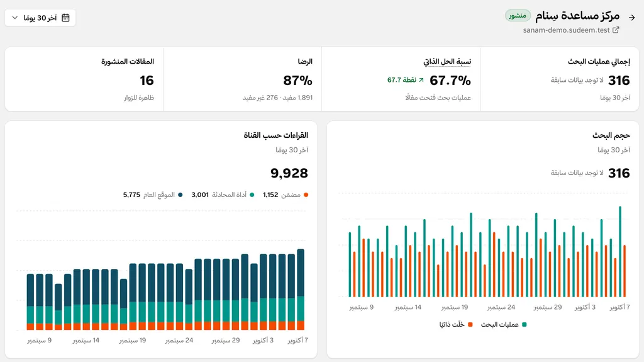
Task: Click the tallest green search bar for 7 أكتوبر
Action: pyautogui.click(x=620, y=252)
